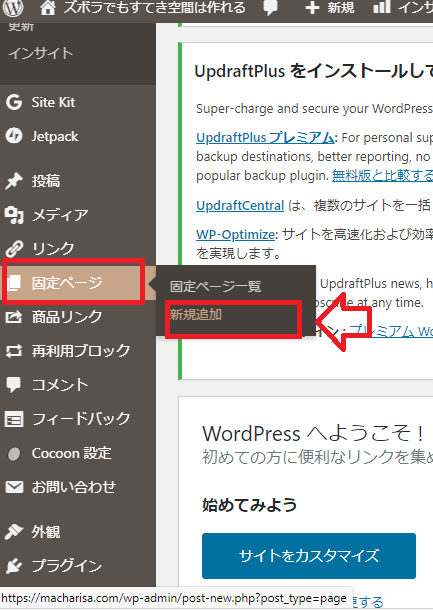The height and width of the screenshot is (610, 433).
Task: Click the 無料版と比較する link
Action: click(x=382, y=175)
